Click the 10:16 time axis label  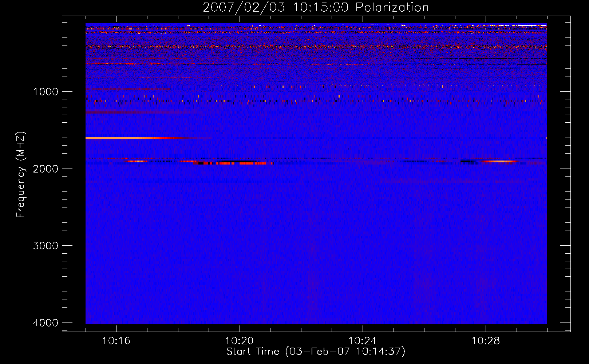116,341
